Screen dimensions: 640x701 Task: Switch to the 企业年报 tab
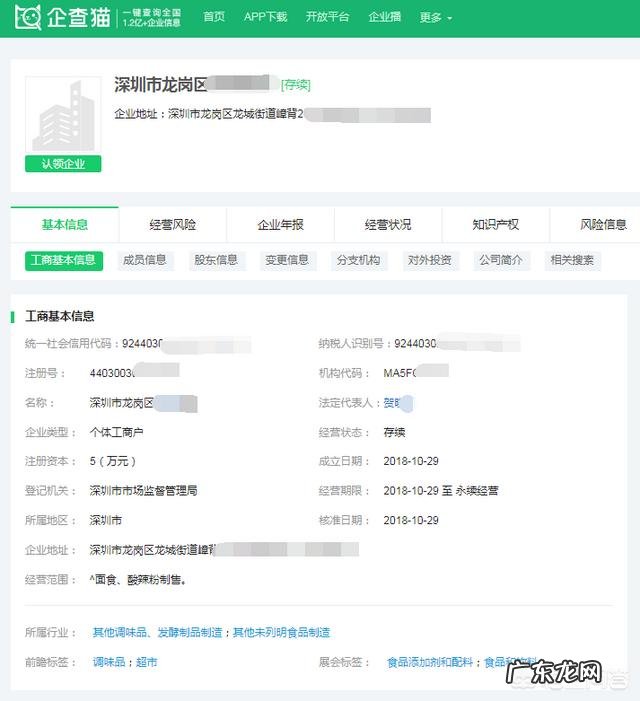click(x=281, y=224)
